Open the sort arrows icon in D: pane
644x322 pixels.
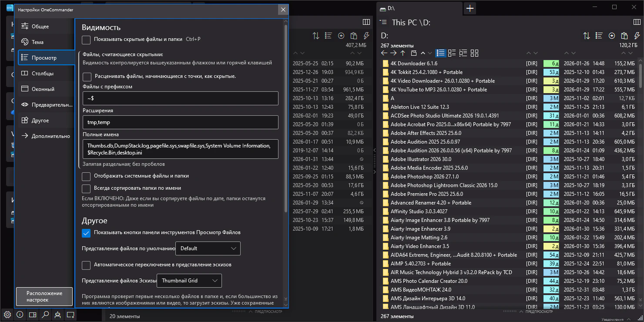(x=587, y=36)
